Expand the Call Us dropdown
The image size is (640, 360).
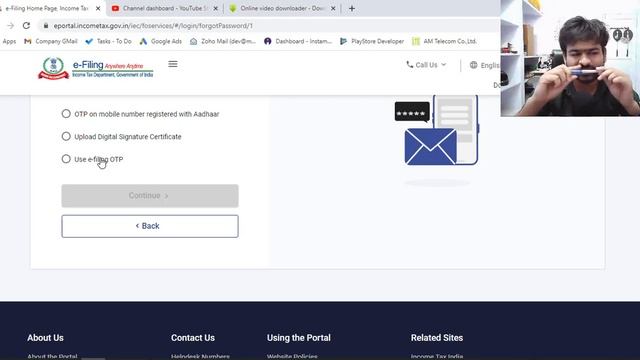coord(426,65)
